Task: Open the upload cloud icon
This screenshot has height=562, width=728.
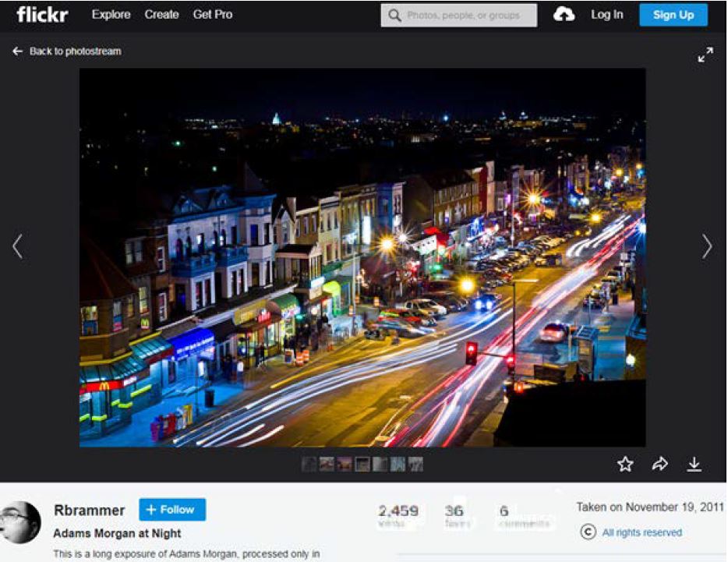Action: [x=564, y=15]
